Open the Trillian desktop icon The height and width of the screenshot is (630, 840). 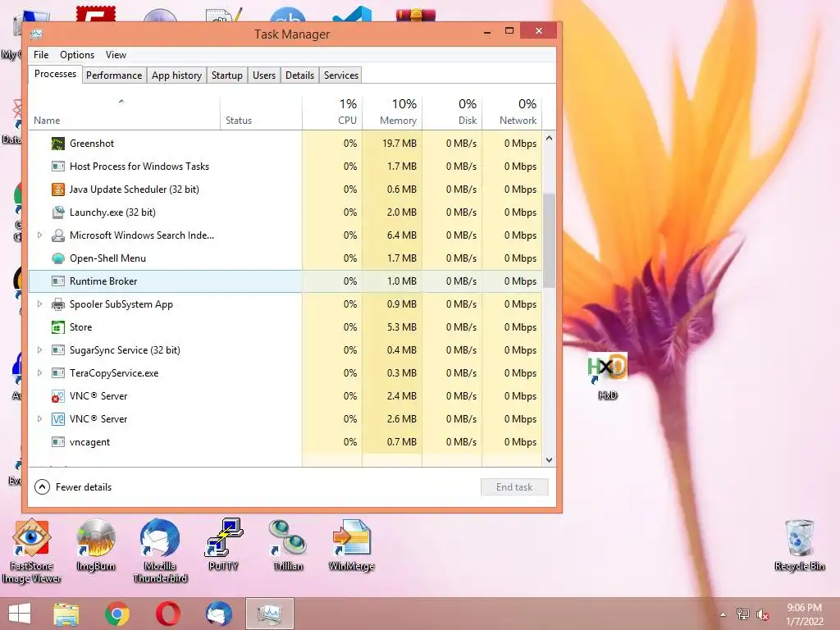tap(288, 546)
